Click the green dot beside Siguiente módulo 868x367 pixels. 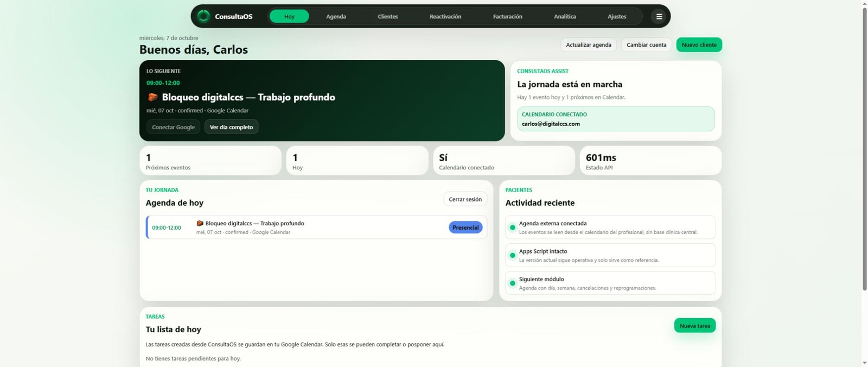tap(512, 283)
